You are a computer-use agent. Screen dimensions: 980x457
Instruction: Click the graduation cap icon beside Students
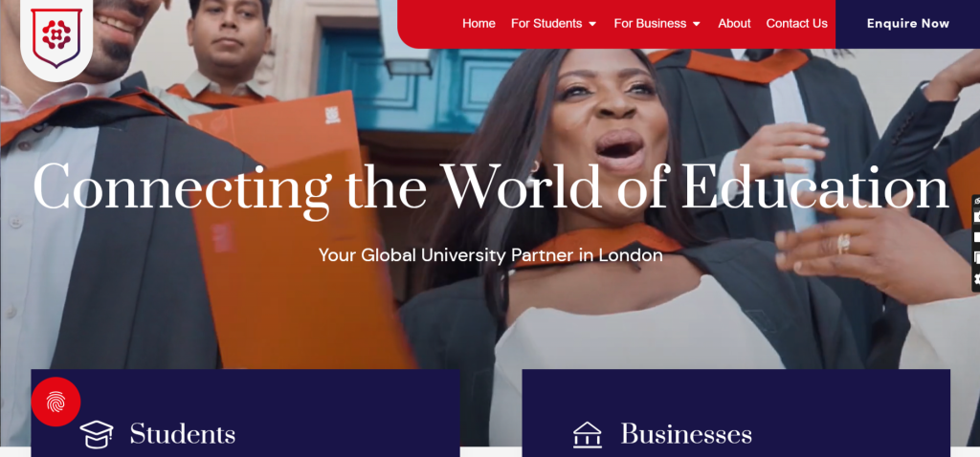(x=97, y=434)
